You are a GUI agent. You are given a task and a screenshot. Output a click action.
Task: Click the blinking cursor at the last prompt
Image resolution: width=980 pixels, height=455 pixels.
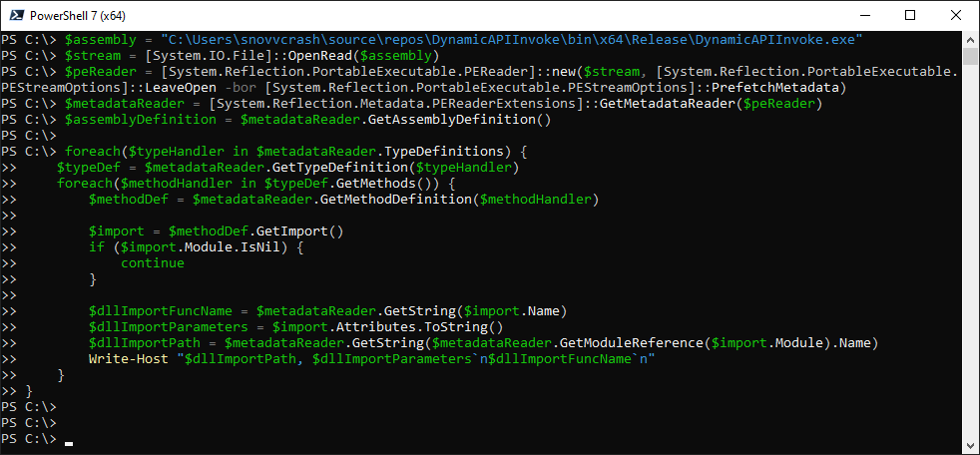[68, 440]
